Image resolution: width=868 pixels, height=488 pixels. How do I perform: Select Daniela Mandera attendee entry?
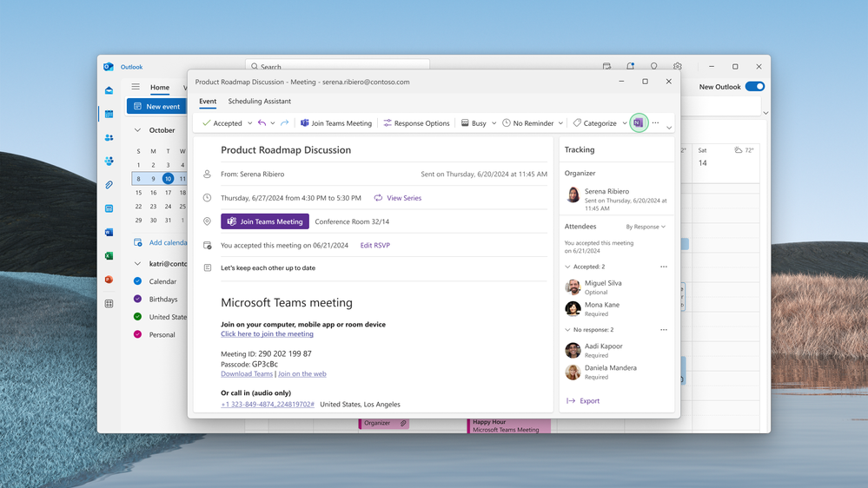(601, 372)
